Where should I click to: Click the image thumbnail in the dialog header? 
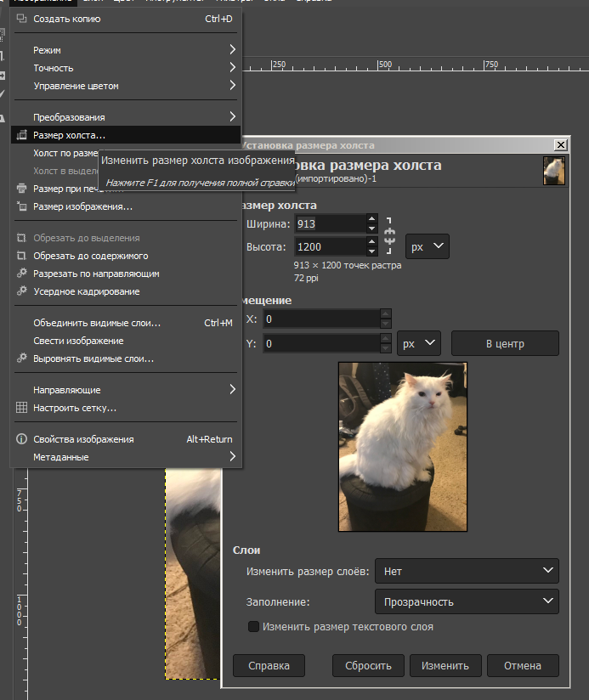(x=553, y=171)
